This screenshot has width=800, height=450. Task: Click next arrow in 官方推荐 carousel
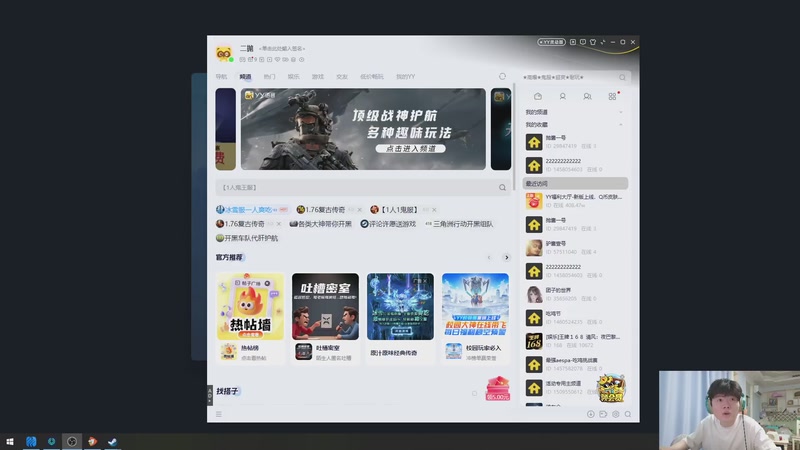coord(506,258)
